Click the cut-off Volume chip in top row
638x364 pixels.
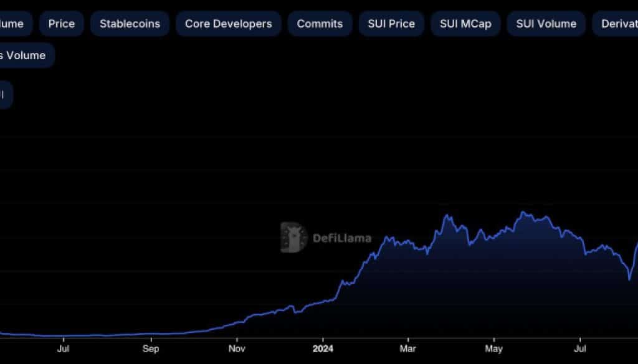12,24
